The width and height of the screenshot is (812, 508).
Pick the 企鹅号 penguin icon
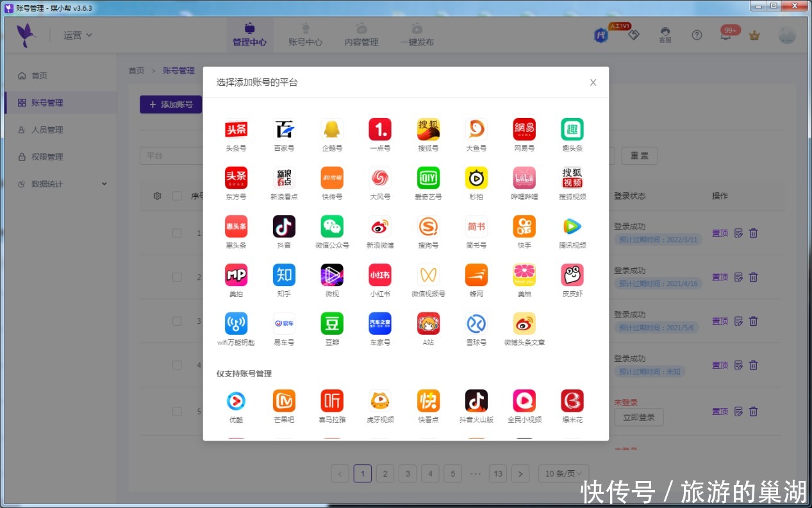(x=332, y=130)
